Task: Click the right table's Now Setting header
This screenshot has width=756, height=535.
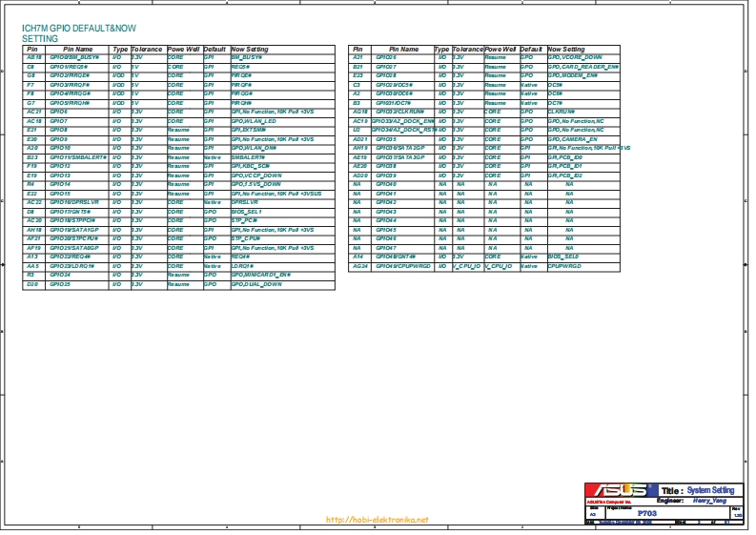Action: point(567,49)
